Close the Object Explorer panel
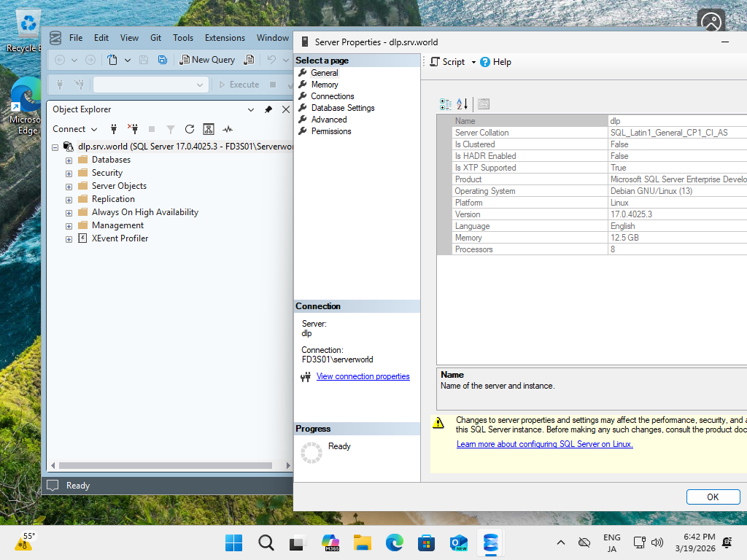Image resolution: width=747 pixels, height=560 pixels. 286,109
